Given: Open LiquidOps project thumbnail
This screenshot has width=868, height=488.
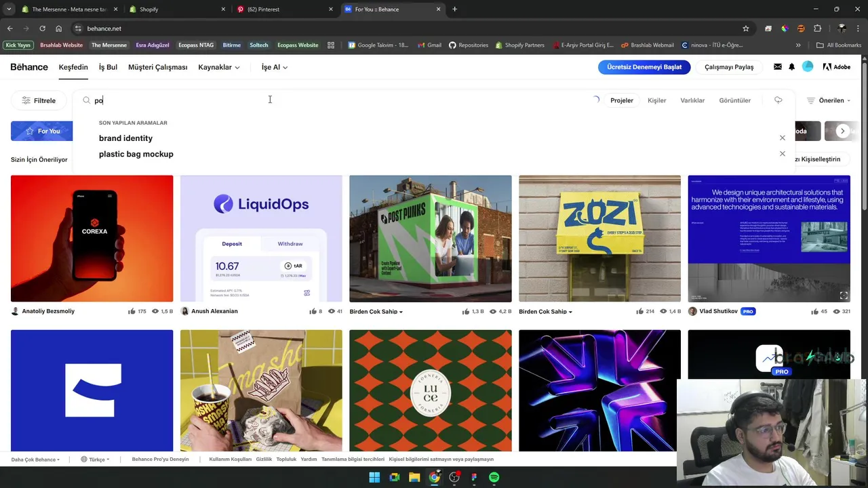Looking at the screenshot, I should click(x=261, y=239).
